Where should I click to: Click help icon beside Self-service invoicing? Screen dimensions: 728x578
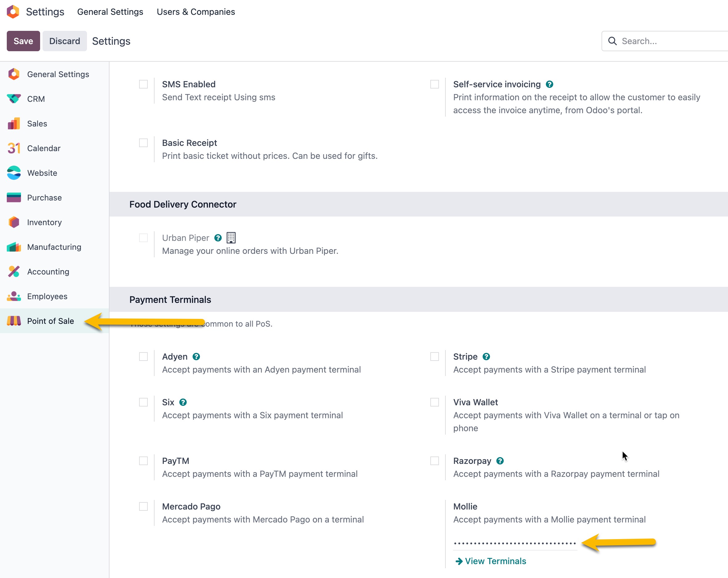pyautogui.click(x=549, y=85)
